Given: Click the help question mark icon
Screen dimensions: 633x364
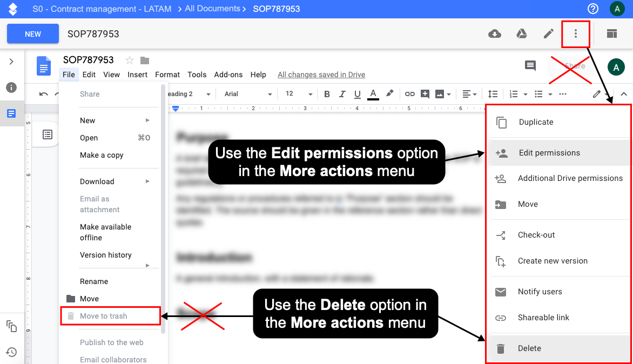Looking at the screenshot, I should coord(592,9).
